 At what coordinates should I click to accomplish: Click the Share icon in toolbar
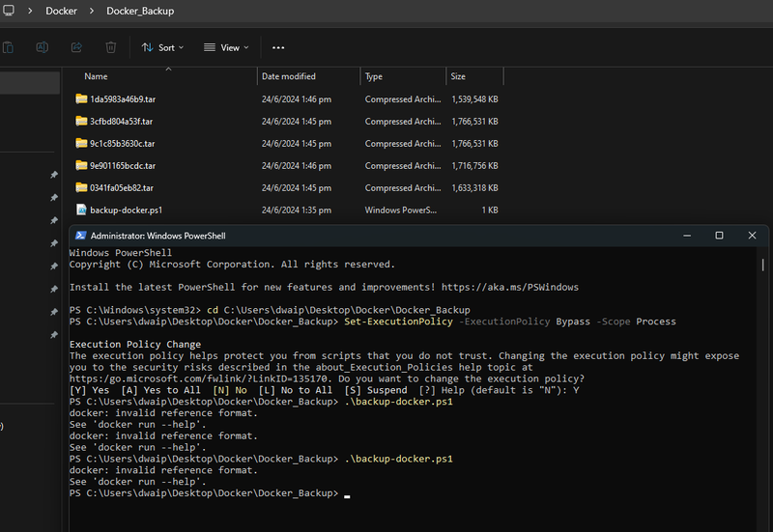point(76,47)
